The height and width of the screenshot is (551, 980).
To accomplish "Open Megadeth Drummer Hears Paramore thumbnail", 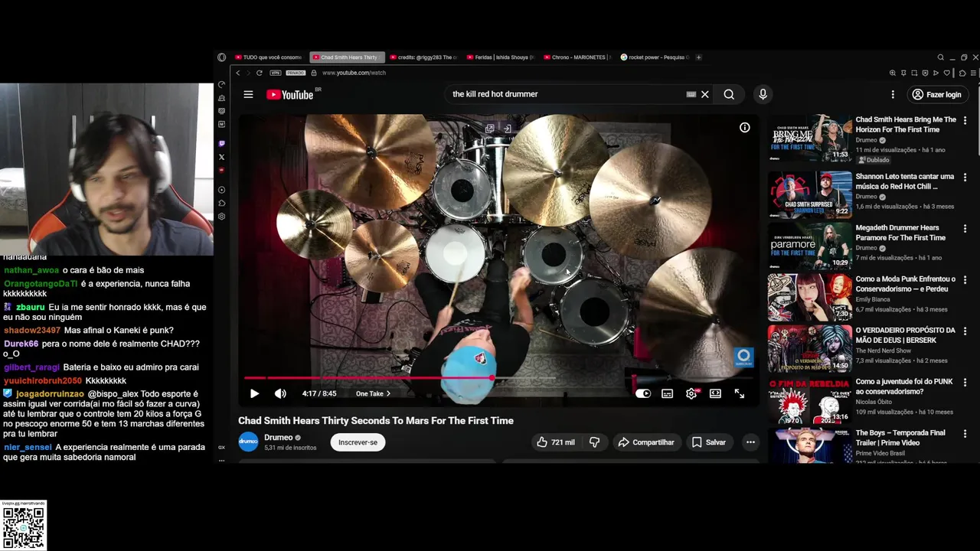I will 810,246.
